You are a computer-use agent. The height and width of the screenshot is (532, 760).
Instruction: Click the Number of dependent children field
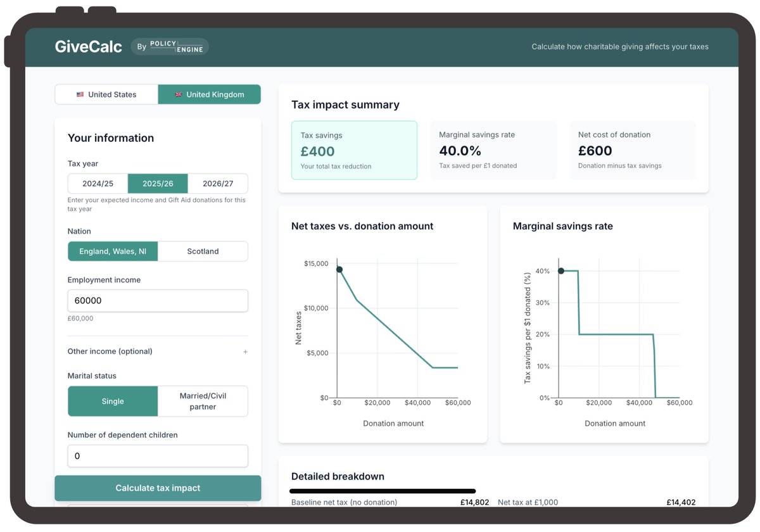(158, 456)
